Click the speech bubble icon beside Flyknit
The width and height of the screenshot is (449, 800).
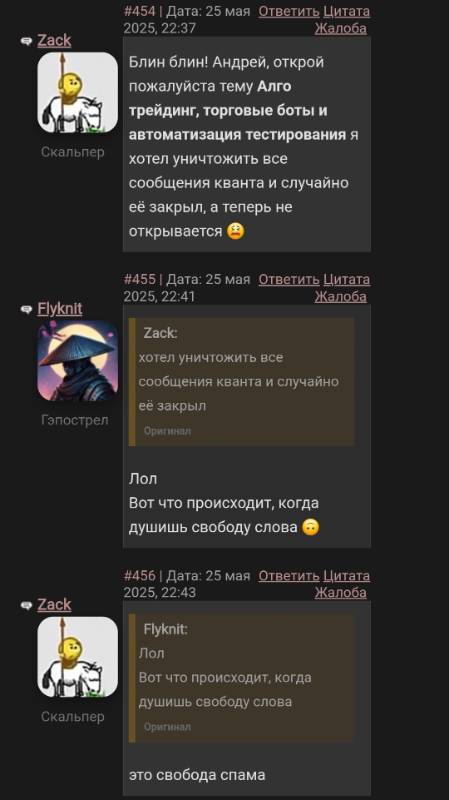[27, 309]
